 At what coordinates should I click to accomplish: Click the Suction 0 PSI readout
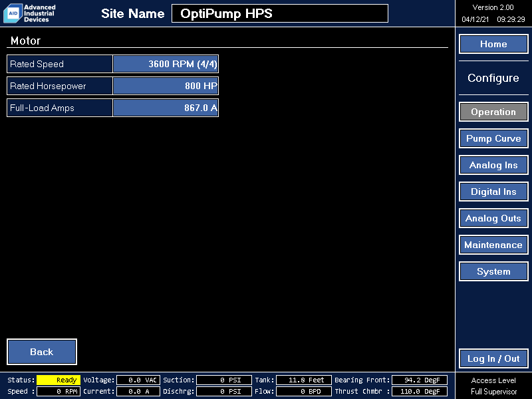[x=224, y=380]
